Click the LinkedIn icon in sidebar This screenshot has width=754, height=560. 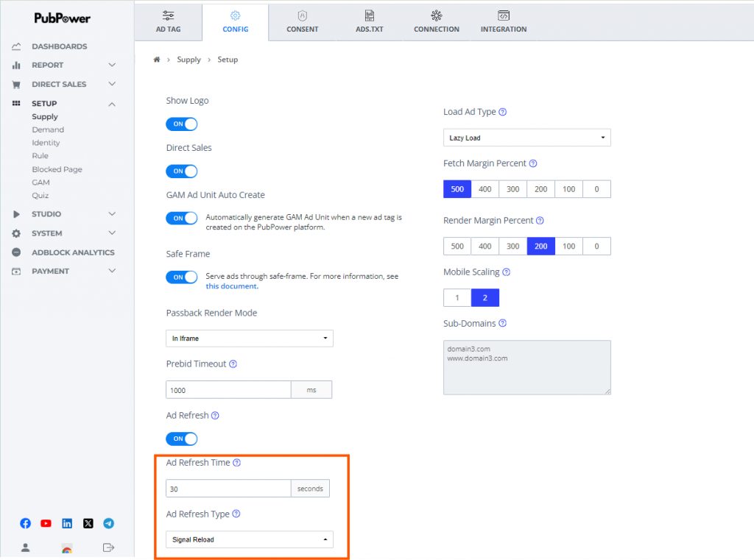(x=67, y=523)
